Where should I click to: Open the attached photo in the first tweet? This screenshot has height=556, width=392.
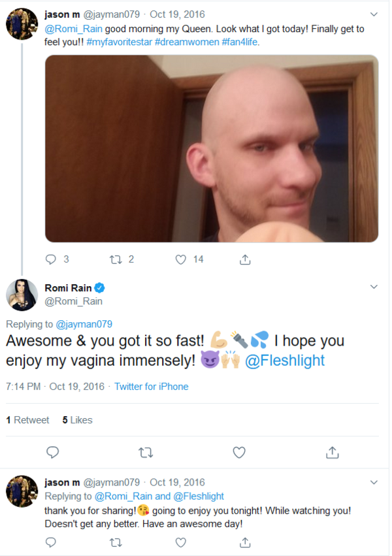coord(211,148)
